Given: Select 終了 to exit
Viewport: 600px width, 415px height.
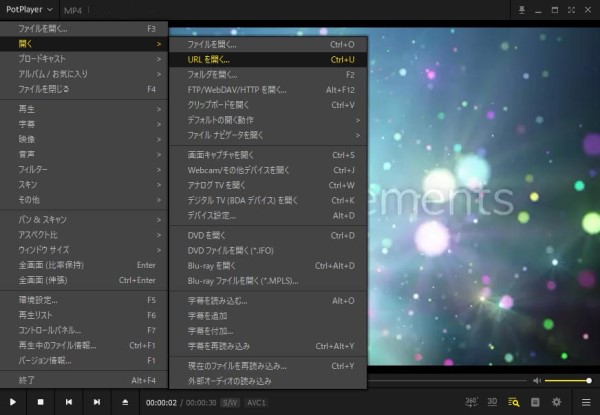Looking at the screenshot, I should (x=84, y=380).
